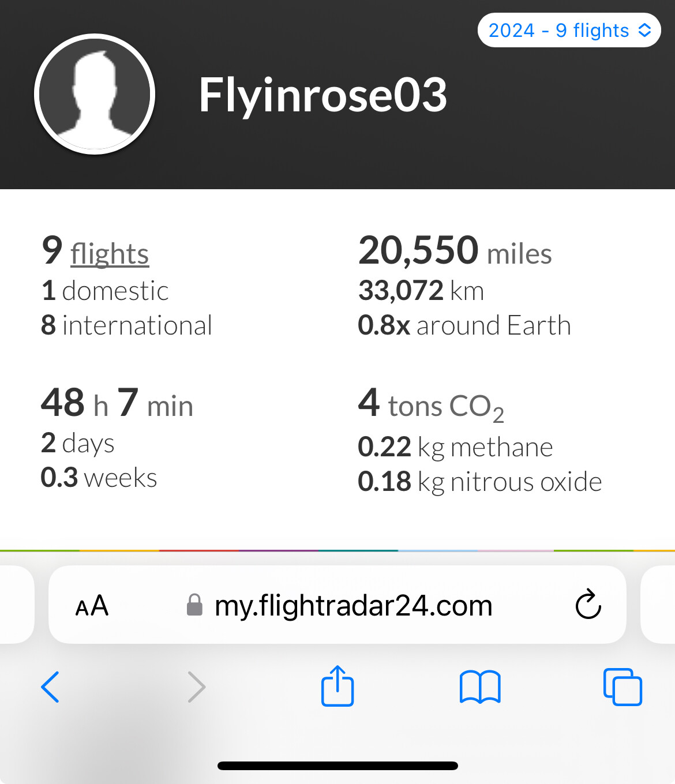The width and height of the screenshot is (675, 784).
Task: Show all open tabs in Safari
Action: point(622,687)
